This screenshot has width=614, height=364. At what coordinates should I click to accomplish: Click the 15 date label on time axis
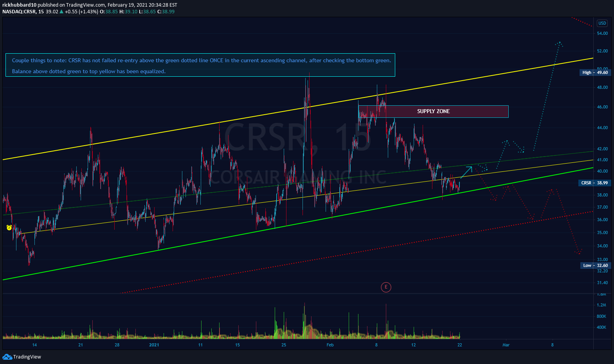point(238,345)
